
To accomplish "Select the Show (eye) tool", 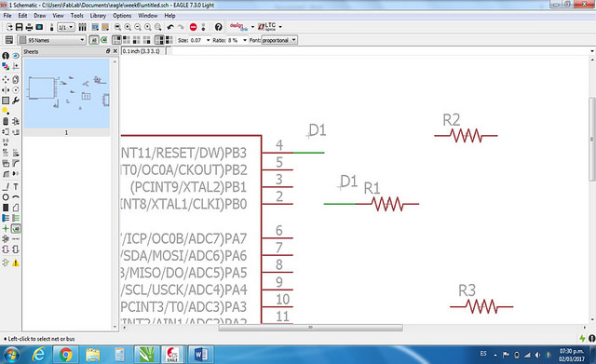I will pyautogui.click(x=16, y=56).
